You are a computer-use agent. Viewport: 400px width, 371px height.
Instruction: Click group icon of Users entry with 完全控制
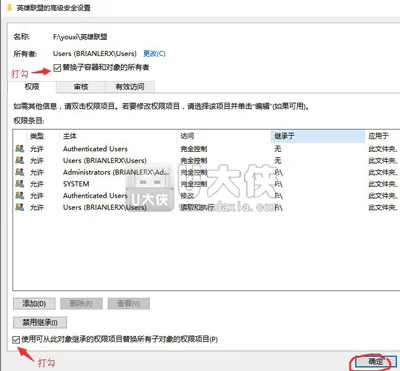(x=20, y=160)
